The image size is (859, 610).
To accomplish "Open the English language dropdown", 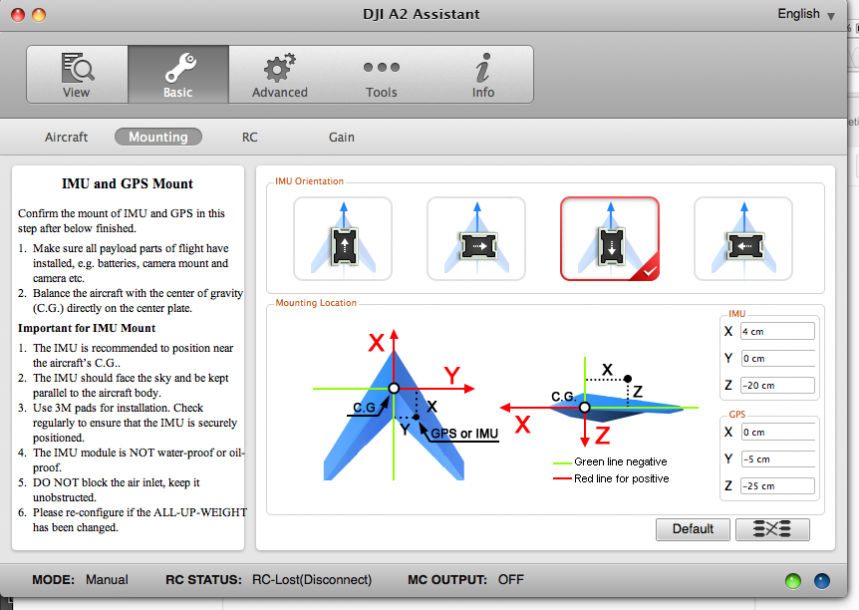I will 806,14.
